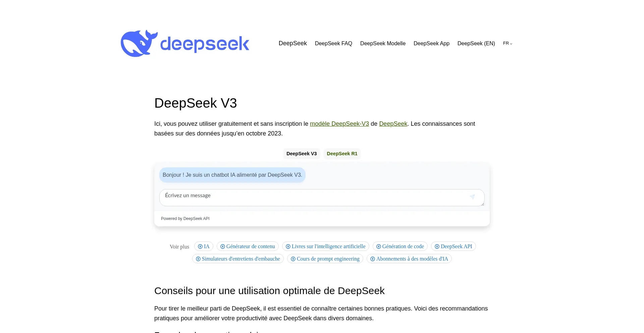Open DeepSeek Modelle navigation item

[383, 43]
